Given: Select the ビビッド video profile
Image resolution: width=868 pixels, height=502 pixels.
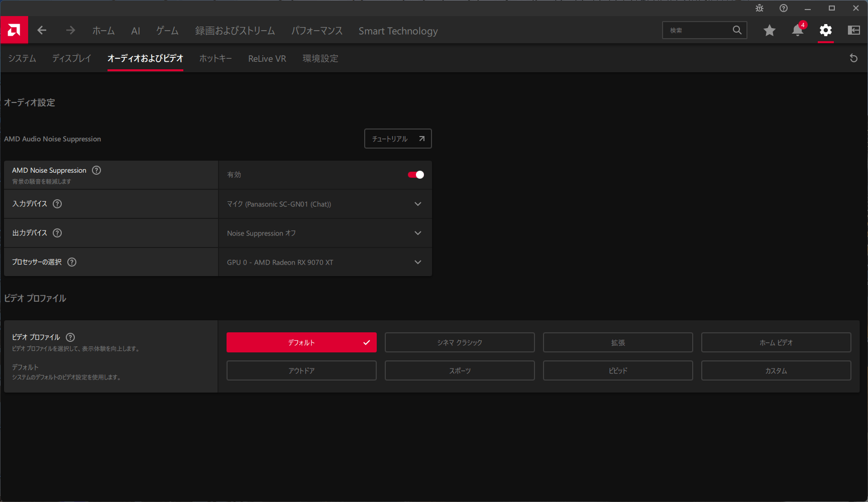Looking at the screenshot, I should (x=617, y=370).
